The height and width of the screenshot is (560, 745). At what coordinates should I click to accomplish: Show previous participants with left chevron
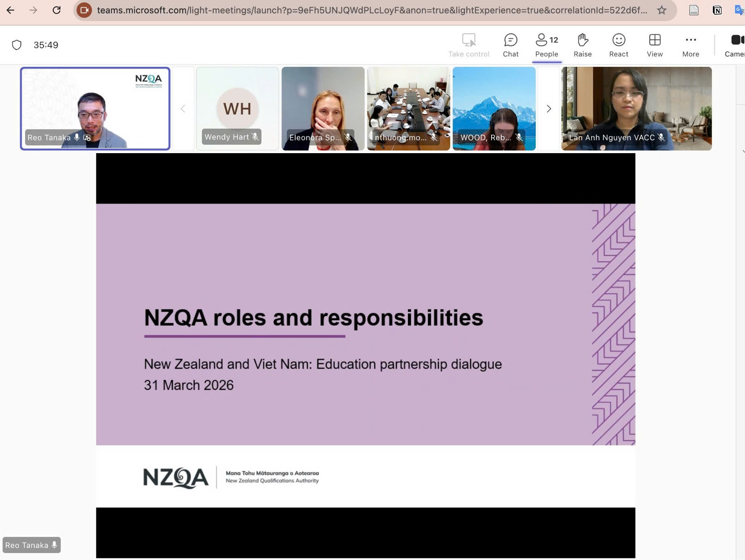point(183,109)
